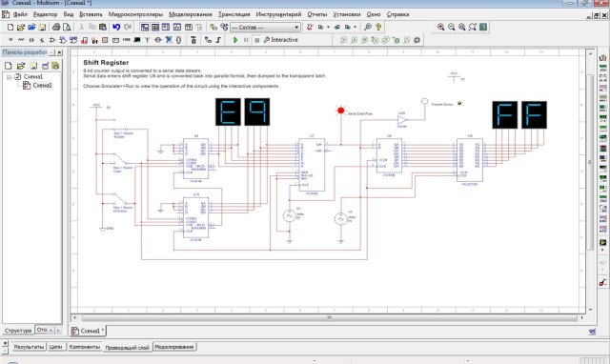
Task: Click the Pause simulation button
Action: [x=246, y=40]
